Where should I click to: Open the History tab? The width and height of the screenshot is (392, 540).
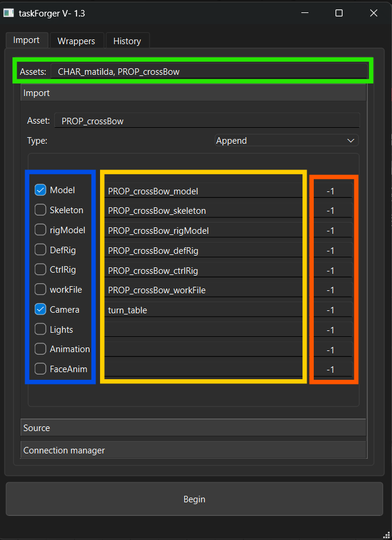pos(127,41)
